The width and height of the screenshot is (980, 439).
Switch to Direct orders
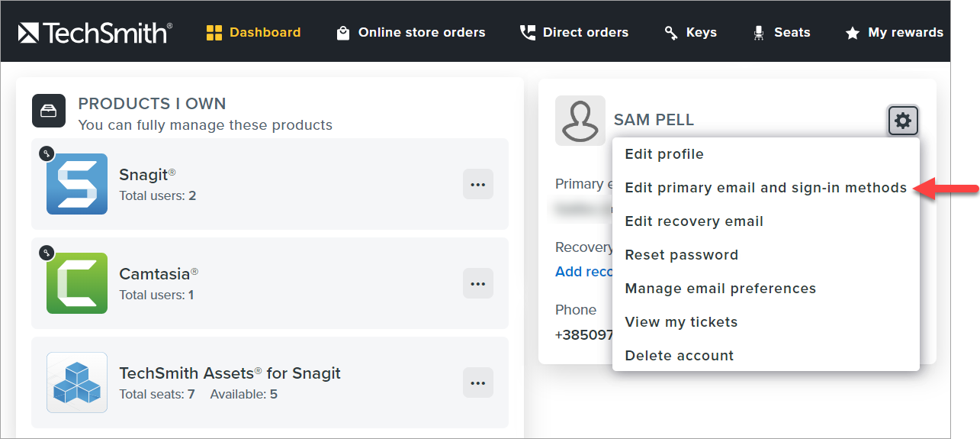(x=574, y=32)
